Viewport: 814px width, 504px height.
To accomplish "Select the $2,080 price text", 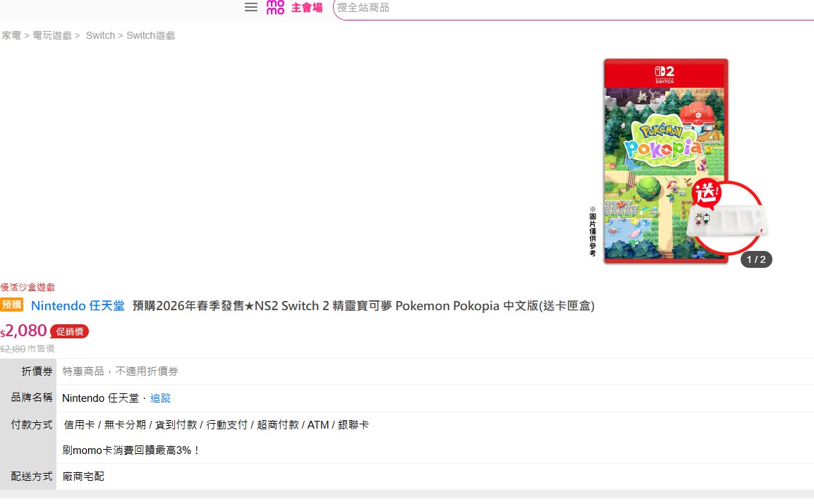I will [25, 331].
